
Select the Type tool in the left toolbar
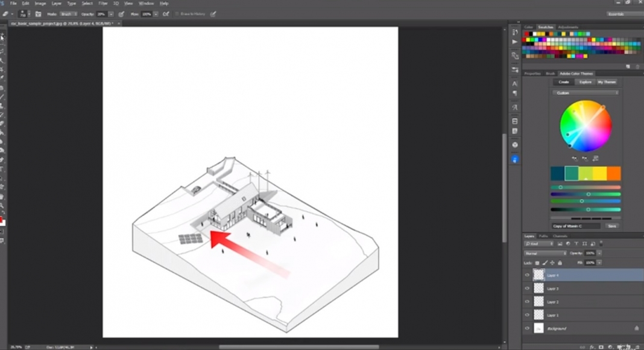(2, 168)
